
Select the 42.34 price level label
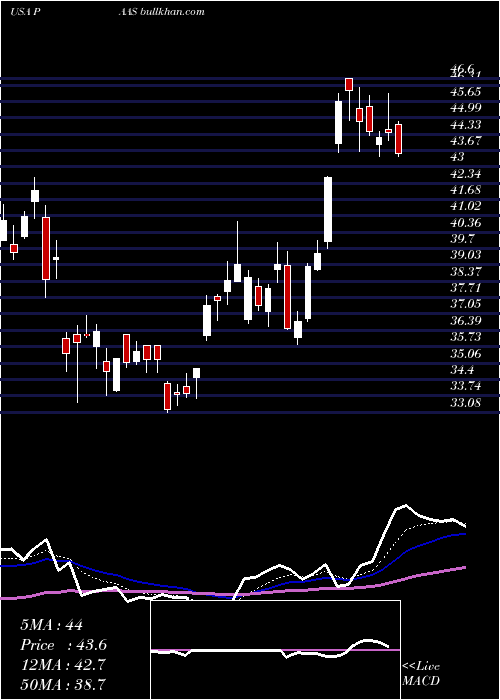(466, 174)
